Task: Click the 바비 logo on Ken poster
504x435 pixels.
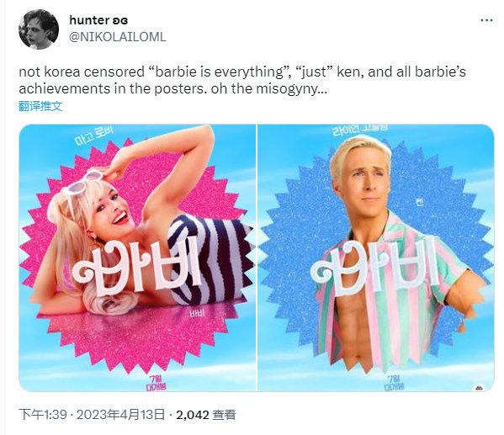Action: click(375, 268)
